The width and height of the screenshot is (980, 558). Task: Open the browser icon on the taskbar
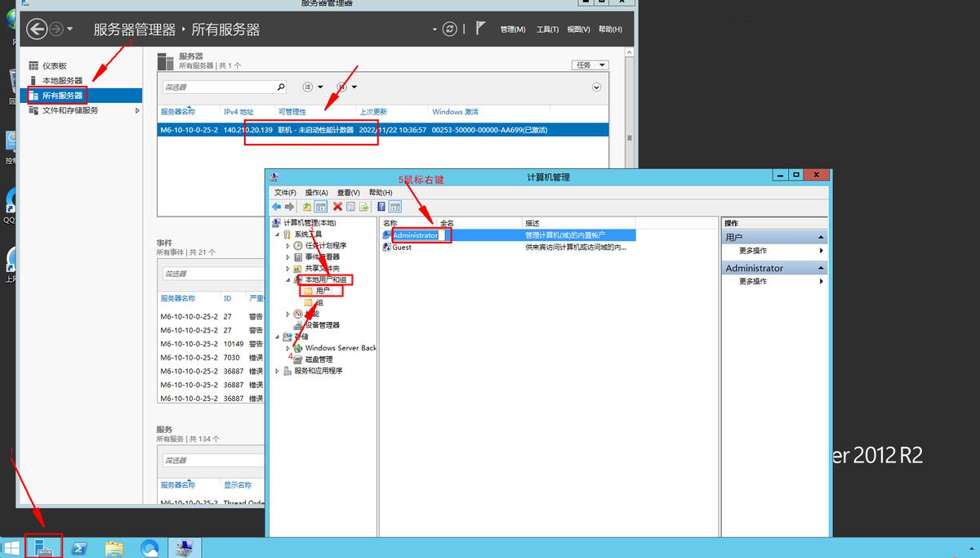click(x=149, y=547)
